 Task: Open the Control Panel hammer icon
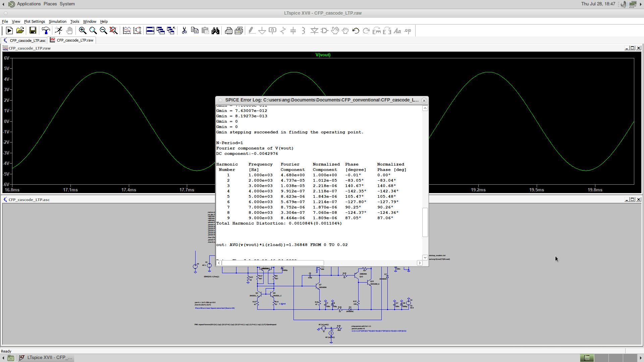[46, 31]
